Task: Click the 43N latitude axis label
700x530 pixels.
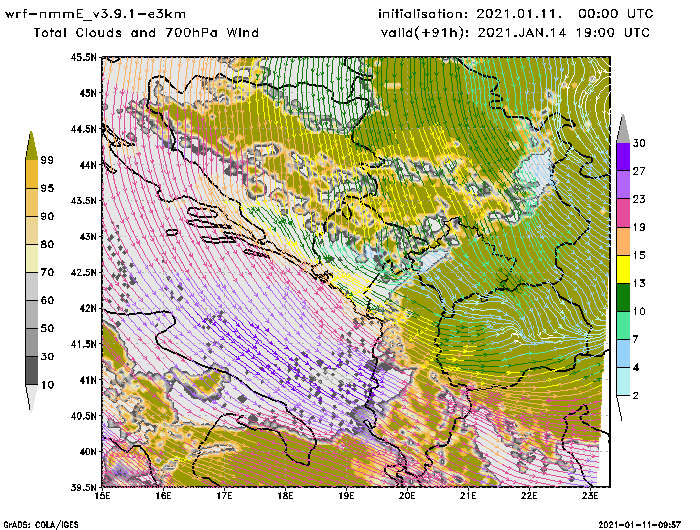Action: coord(88,236)
